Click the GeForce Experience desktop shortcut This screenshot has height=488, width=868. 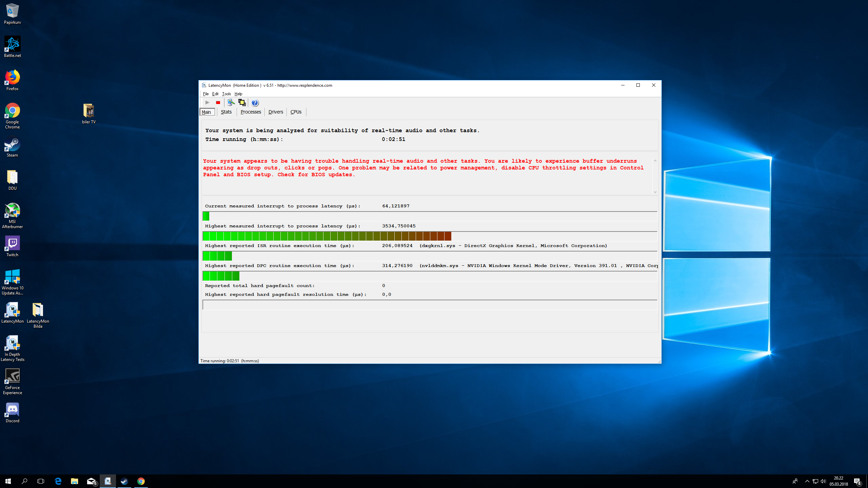coord(13,382)
